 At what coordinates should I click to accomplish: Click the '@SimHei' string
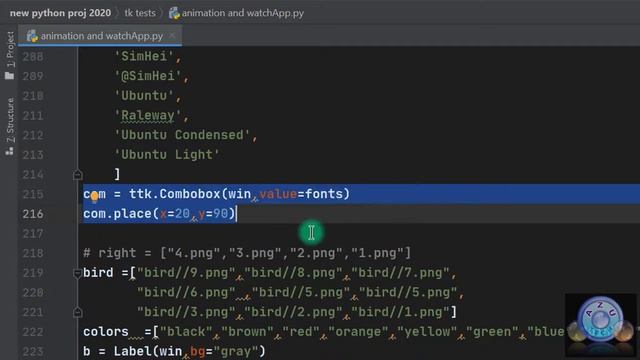(148, 76)
